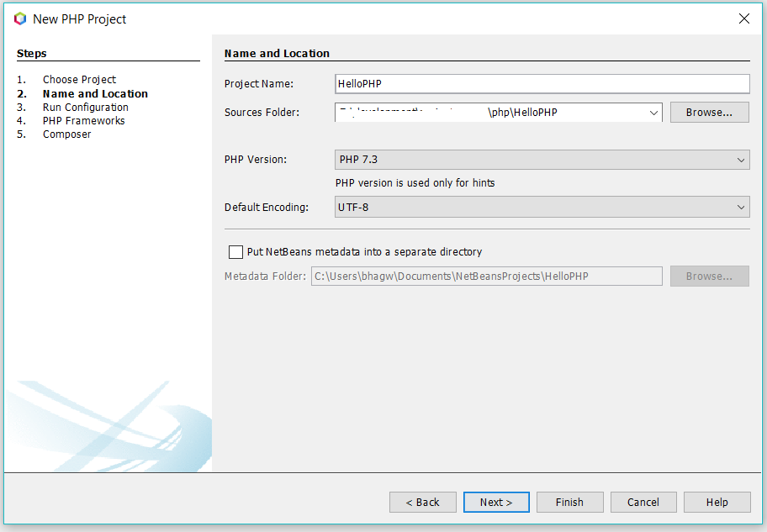
Task: Click the NetBeans logo icon in title bar
Action: [x=20, y=19]
